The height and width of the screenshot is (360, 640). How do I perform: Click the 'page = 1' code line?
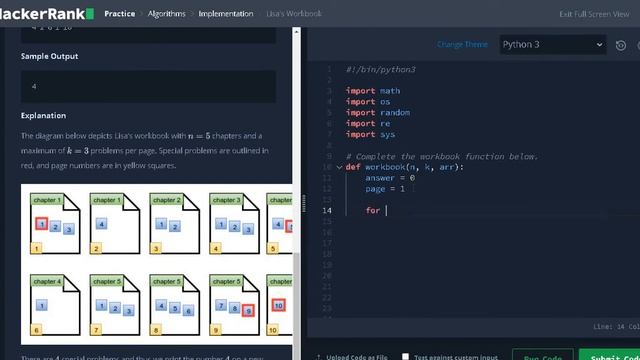click(385, 189)
